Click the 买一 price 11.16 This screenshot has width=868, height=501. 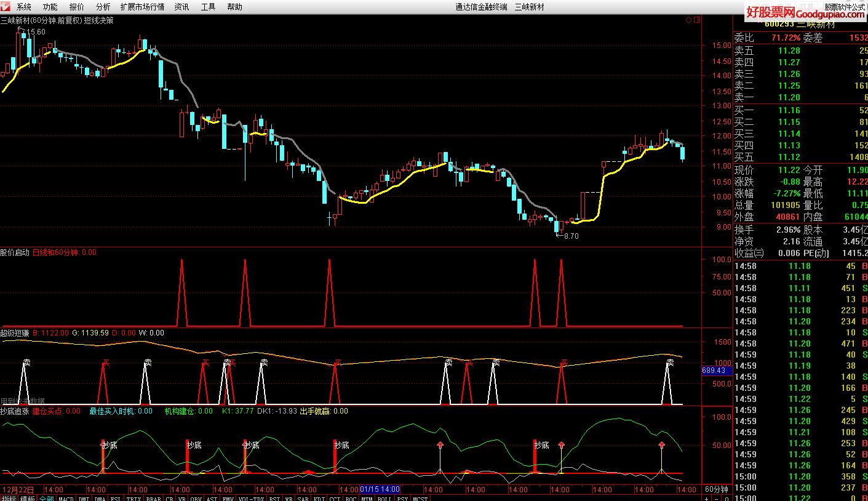click(x=789, y=110)
